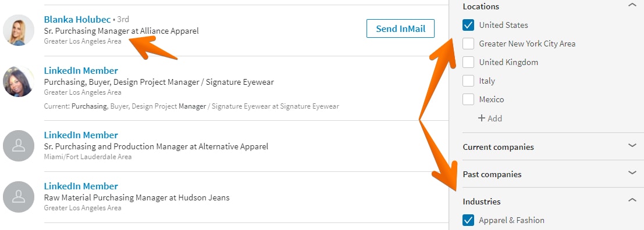Send InMail to Blanka Holubec
Viewport: 644px width, 230px height.
(x=400, y=28)
